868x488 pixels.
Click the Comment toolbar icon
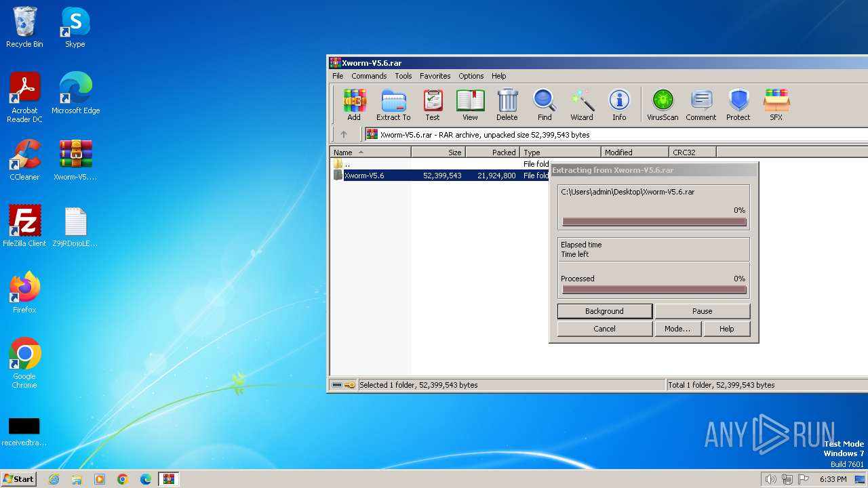coord(701,104)
